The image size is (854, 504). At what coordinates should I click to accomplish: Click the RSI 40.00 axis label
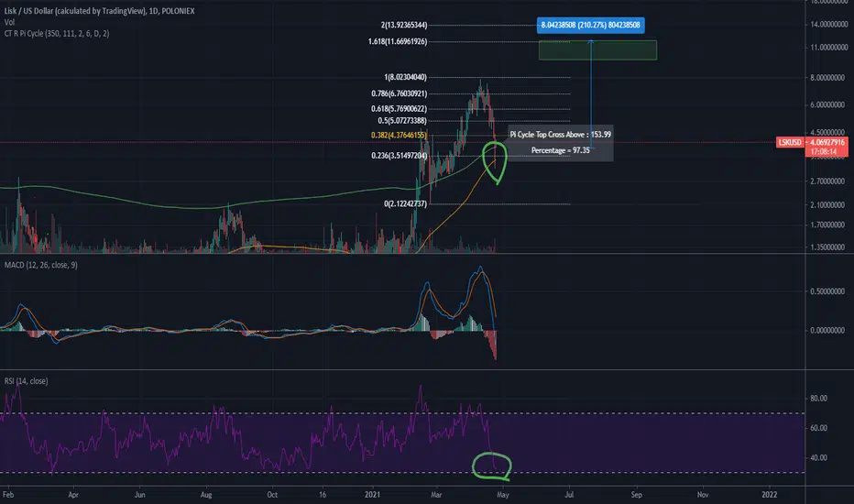(x=818, y=457)
